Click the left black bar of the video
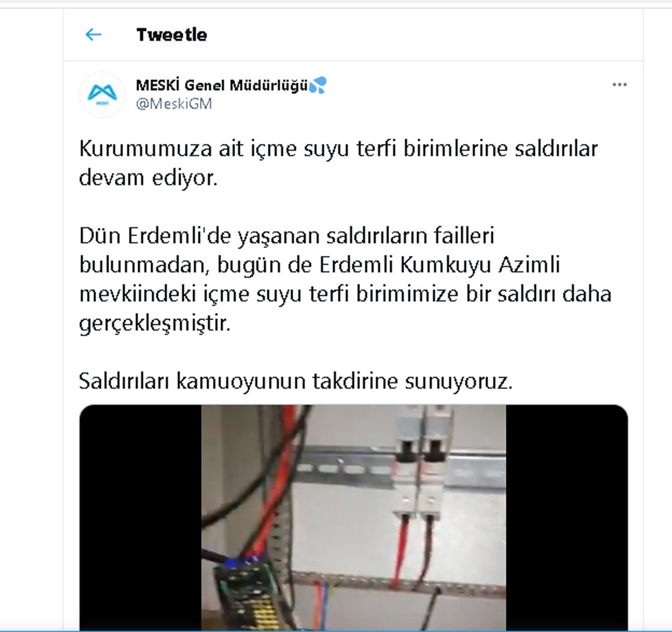The height and width of the screenshot is (632, 672). pyautogui.click(x=141, y=518)
